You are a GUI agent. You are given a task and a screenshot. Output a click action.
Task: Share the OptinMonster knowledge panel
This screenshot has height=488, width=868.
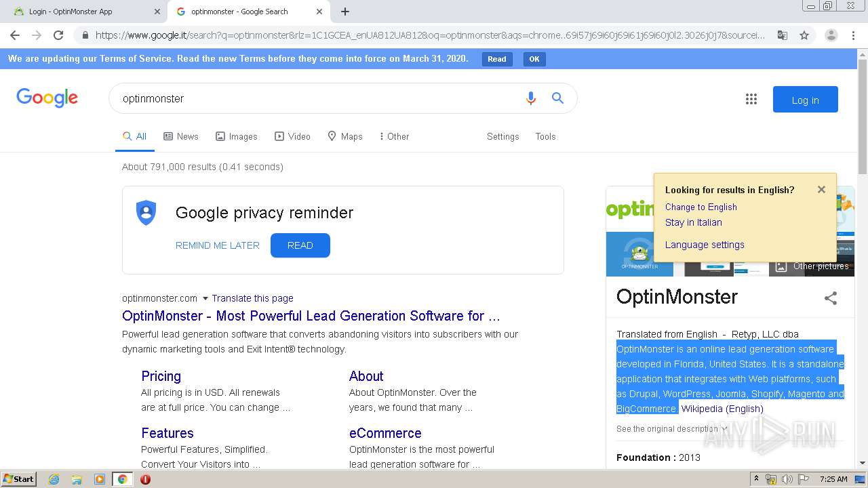pos(831,298)
